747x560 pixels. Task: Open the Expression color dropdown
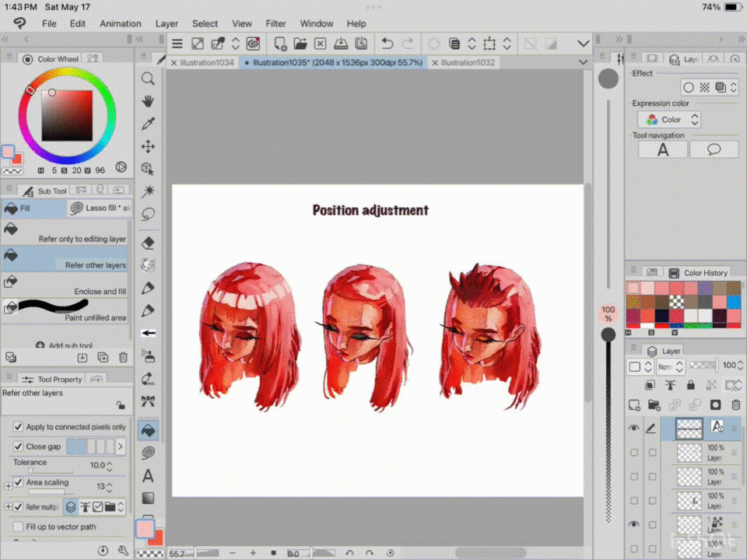coord(670,120)
